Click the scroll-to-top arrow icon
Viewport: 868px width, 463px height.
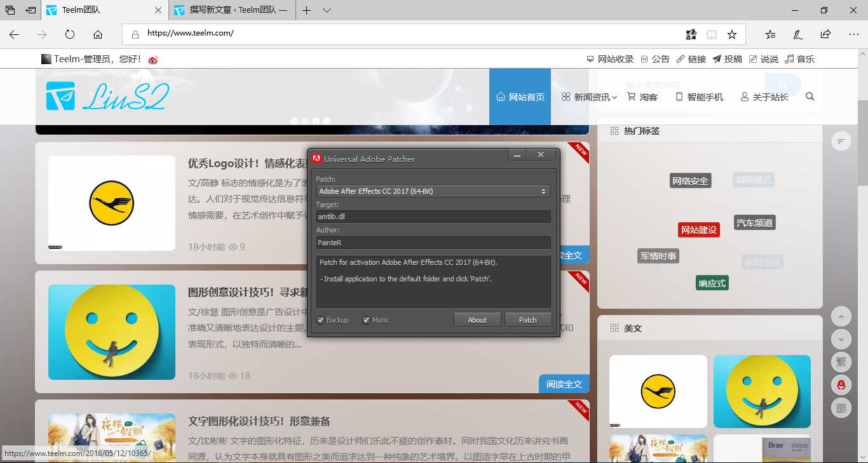841,316
